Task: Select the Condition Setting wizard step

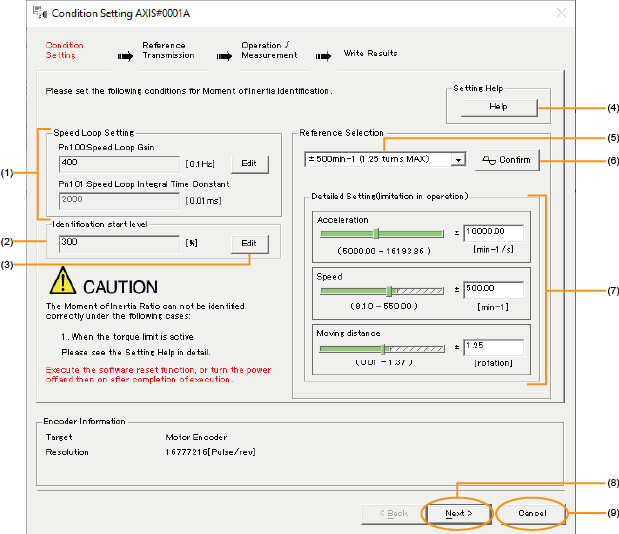Action: [65, 50]
